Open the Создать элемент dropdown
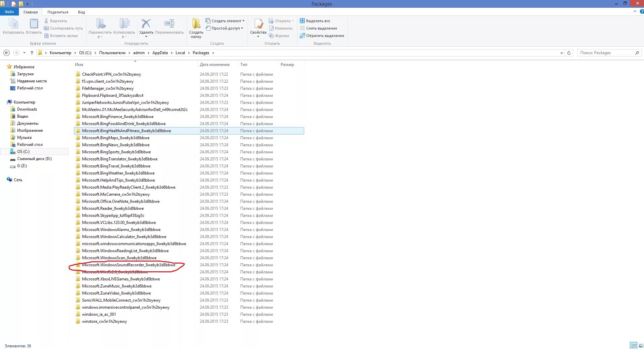The height and width of the screenshot is (349, 644). (225, 21)
